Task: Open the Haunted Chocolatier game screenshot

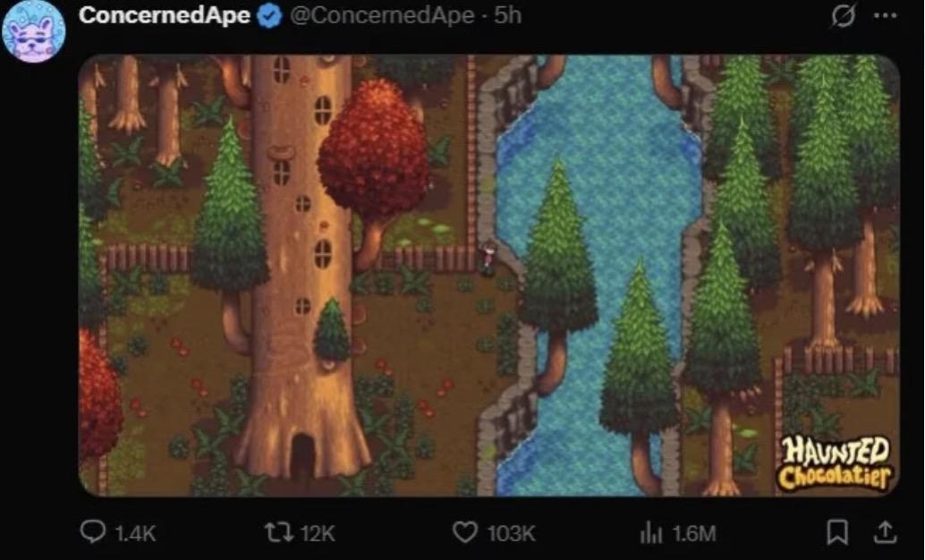Action: (x=488, y=275)
